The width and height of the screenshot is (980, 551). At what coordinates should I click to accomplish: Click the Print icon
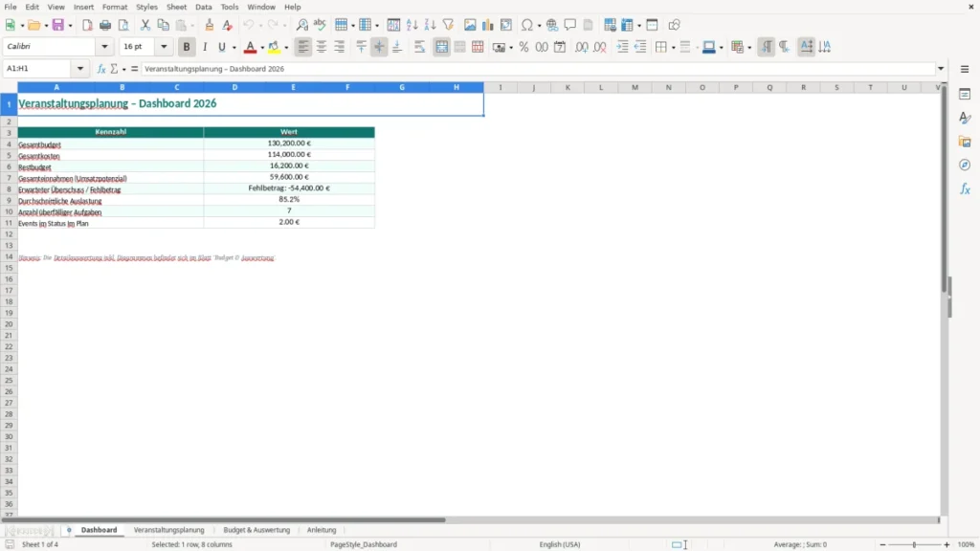tap(105, 25)
